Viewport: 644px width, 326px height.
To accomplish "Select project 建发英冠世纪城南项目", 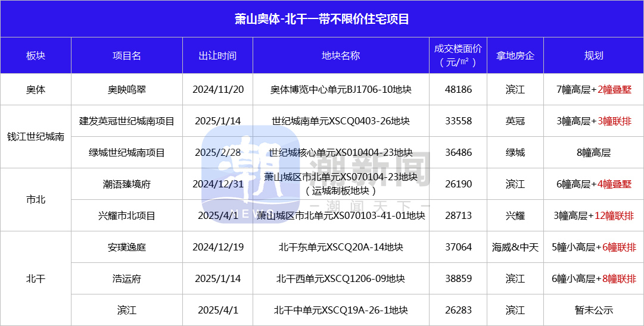I will [127, 121].
